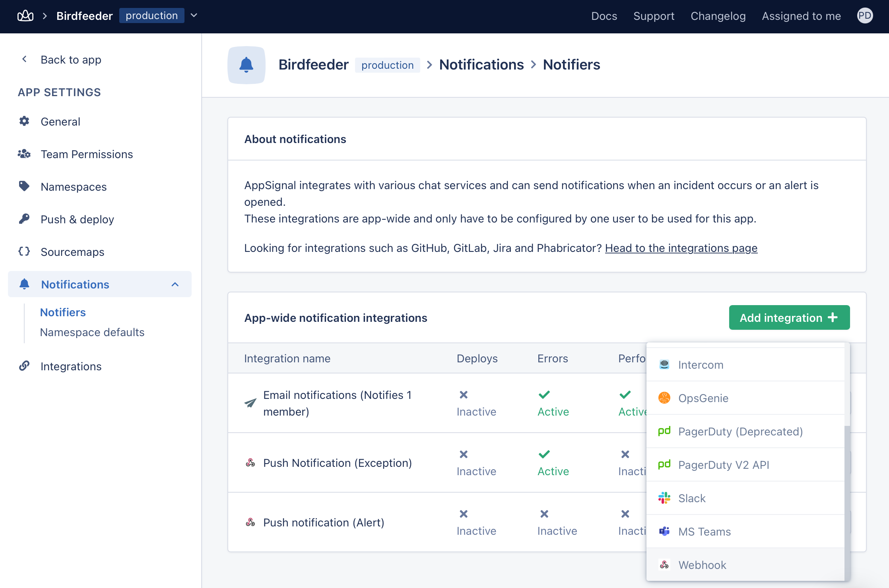Select Webhook from integration dropdown
889x588 pixels.
point(702,565)
